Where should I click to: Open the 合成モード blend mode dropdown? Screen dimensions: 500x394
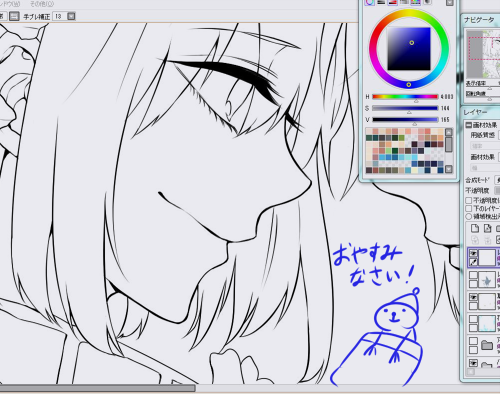coord(497,180)
